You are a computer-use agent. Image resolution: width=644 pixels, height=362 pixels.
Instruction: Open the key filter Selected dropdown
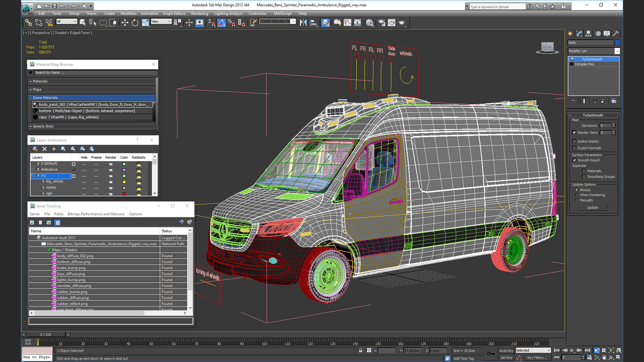point(533,350)
